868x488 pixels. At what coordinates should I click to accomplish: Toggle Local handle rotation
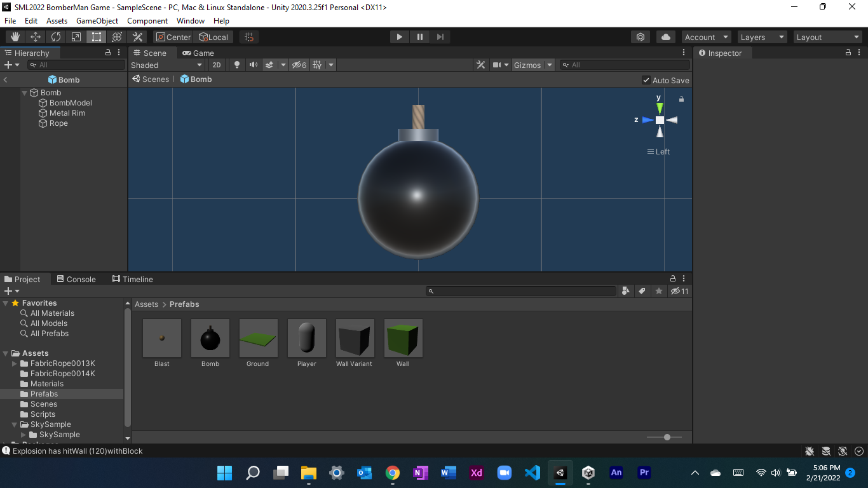click(214, 37)
